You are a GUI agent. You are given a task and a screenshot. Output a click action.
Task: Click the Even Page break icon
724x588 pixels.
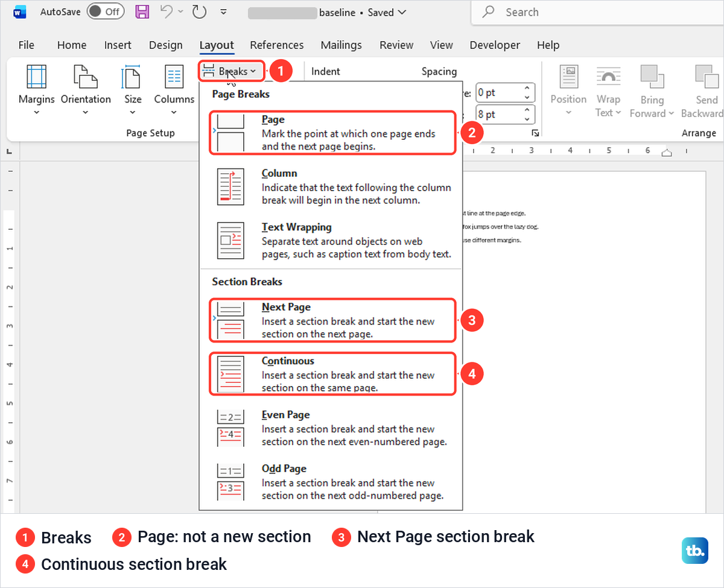point(230,428)
